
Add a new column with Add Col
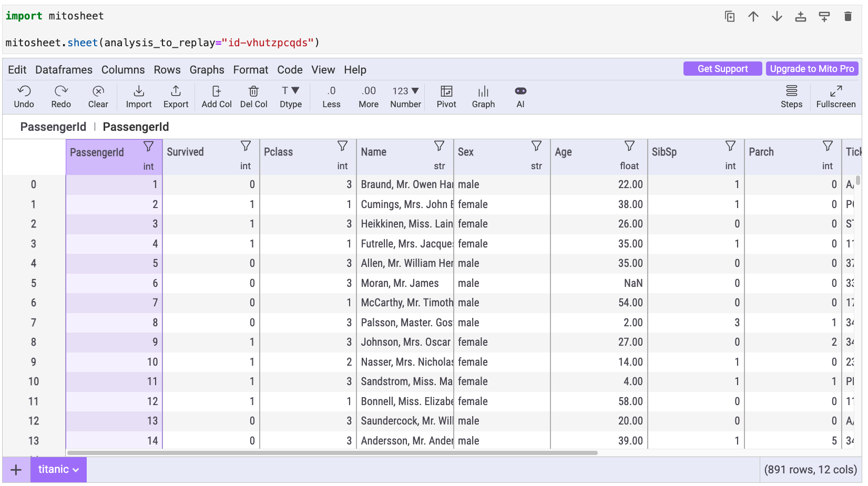pyautogui.click(x=216, y=97)
